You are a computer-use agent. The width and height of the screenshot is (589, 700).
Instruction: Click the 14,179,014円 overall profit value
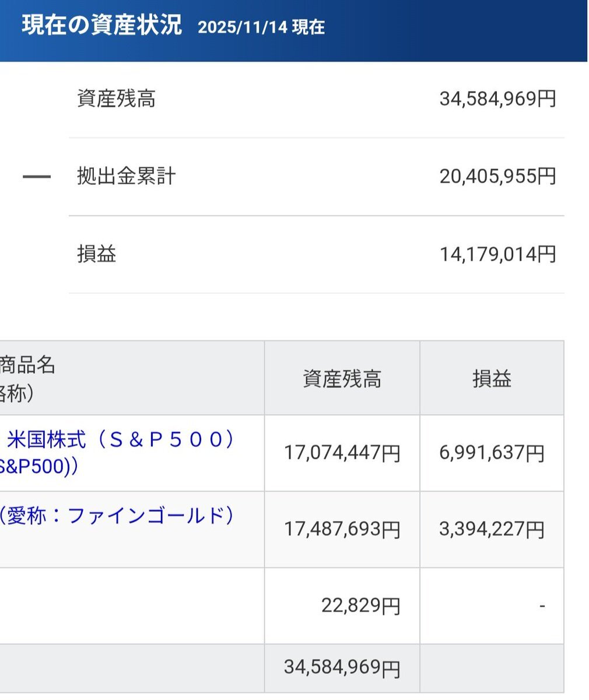point(497,254)
